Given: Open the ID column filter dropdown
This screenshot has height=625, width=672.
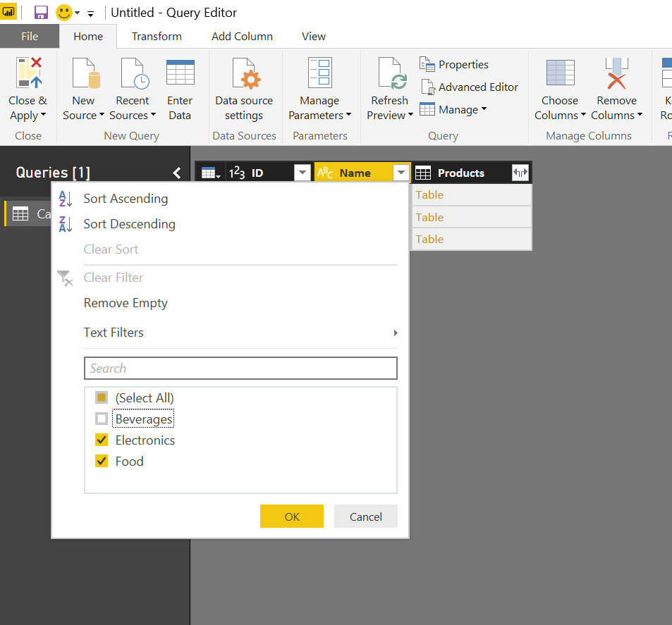Looking at the screenshot, I should point(303,172).
